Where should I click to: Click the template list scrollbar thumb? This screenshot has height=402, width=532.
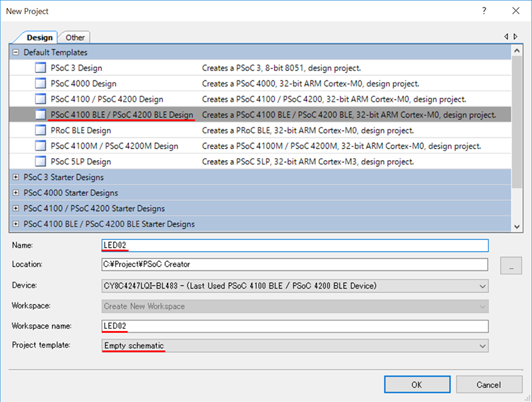[x=517, y=122]
